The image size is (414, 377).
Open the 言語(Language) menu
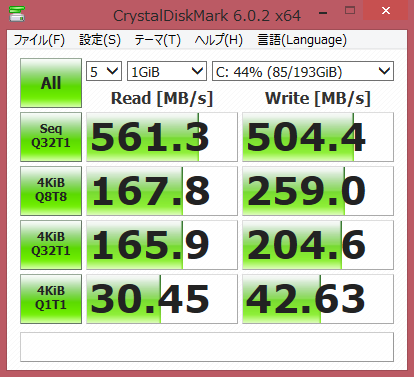(302, 40)
